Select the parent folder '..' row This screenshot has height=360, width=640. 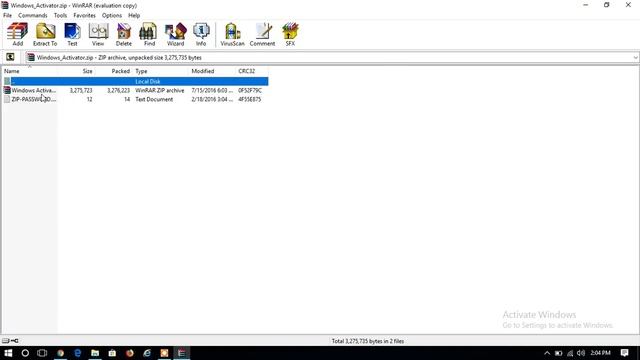(136, 81)
